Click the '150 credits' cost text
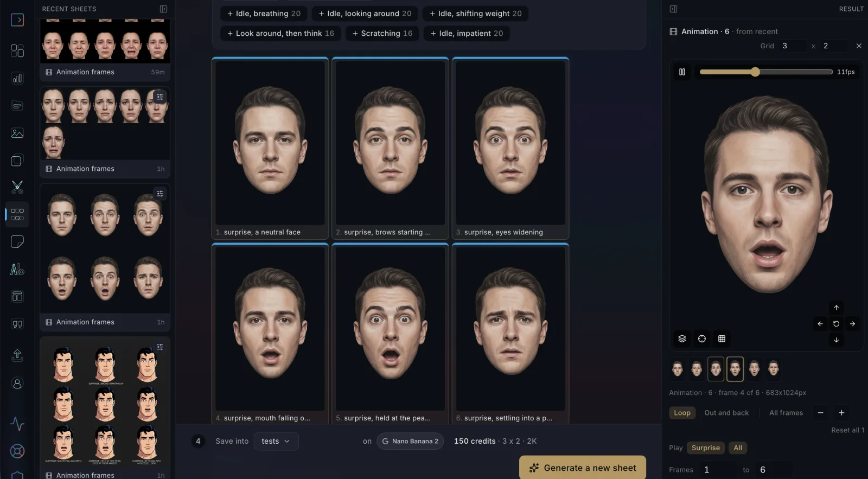 475,441
